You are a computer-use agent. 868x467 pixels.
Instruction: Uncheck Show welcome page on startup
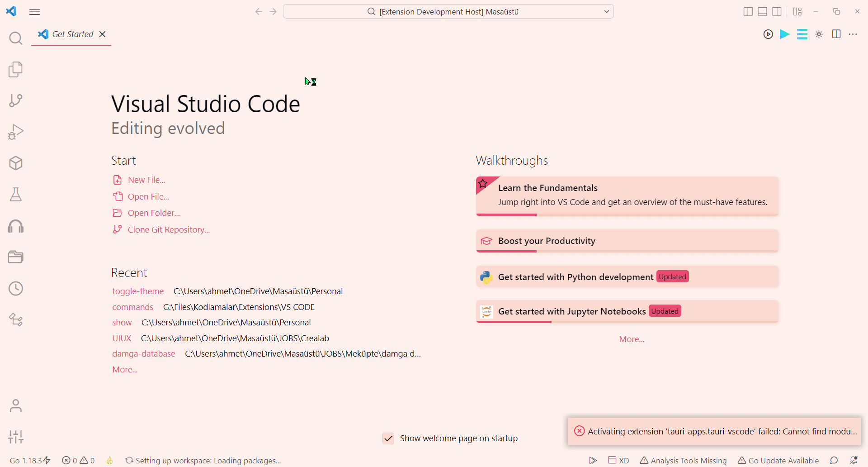pos(388,438)
